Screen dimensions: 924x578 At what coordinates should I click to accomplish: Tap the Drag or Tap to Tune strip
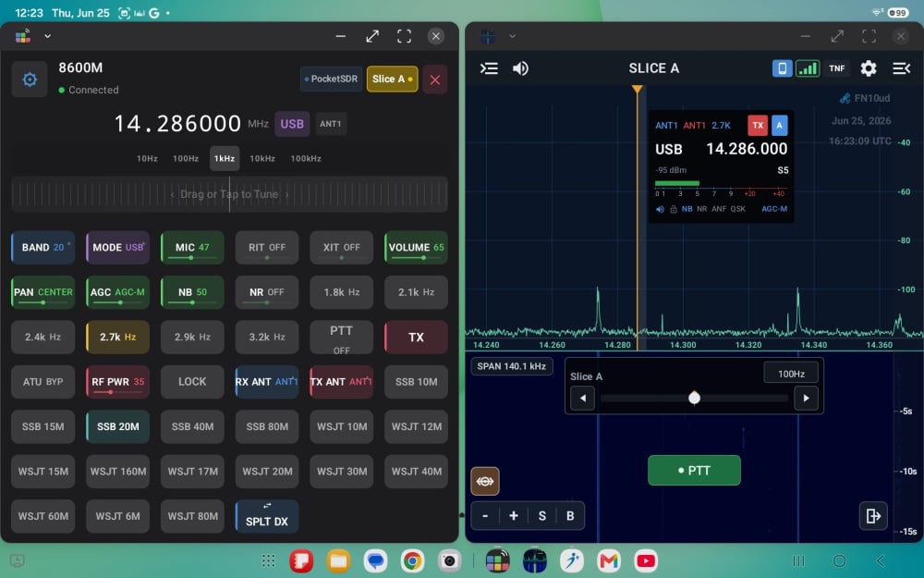coord(229,194)
